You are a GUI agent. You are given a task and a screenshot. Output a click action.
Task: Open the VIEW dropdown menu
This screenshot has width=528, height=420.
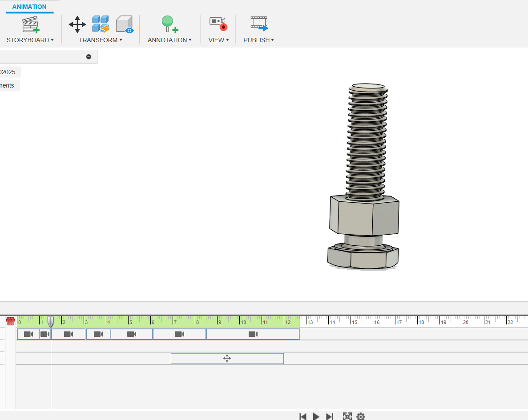tap(218, 40)
